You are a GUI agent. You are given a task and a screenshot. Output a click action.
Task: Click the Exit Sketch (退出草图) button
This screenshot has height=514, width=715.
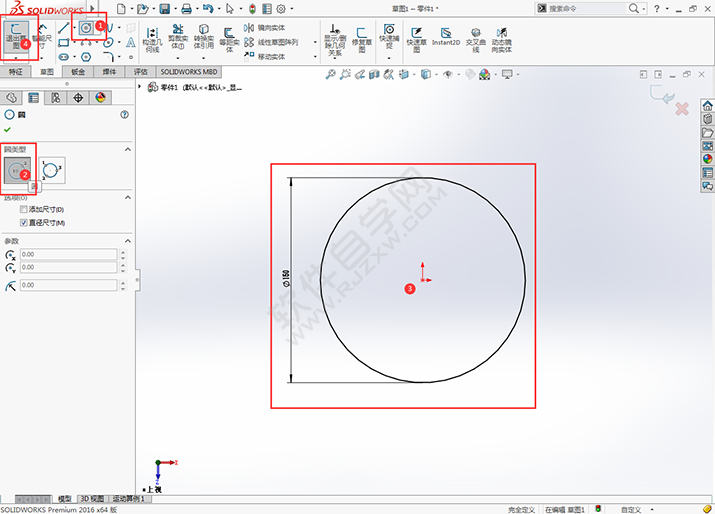point(18,34)
